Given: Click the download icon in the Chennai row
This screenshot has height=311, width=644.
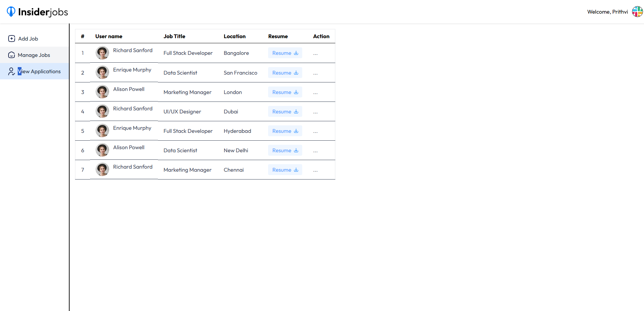Looking at the screenshot, I should pyautogui.click(x=296, y=170).
